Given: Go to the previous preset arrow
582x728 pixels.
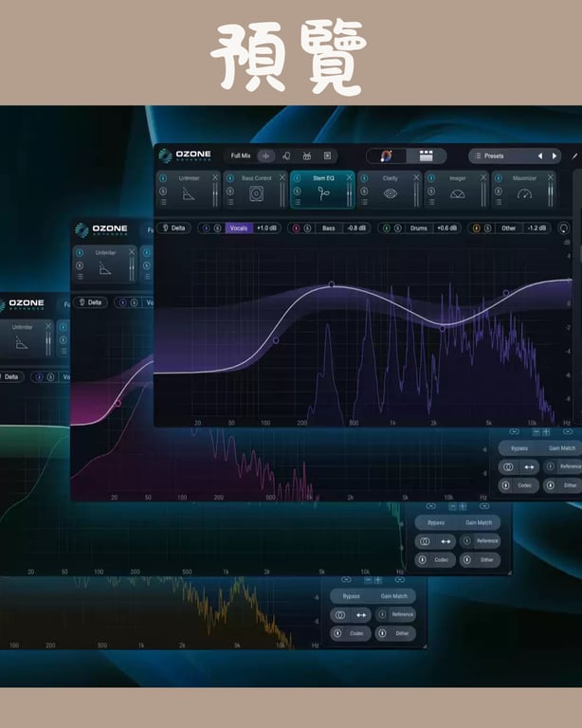Looking at the screenshot, I should (540, 156).
